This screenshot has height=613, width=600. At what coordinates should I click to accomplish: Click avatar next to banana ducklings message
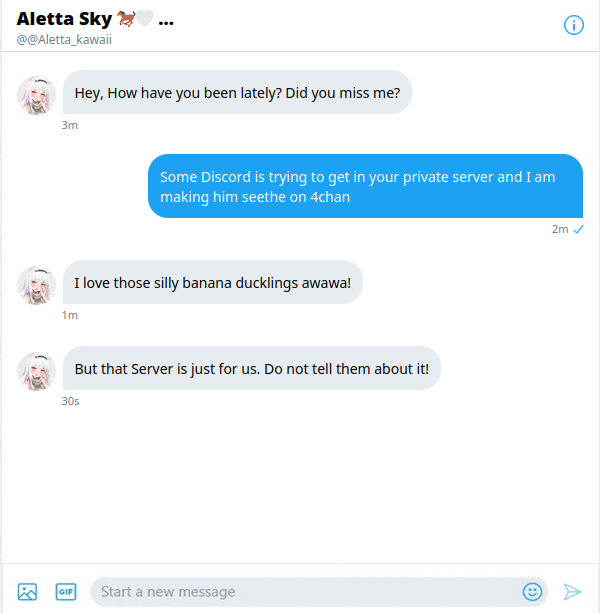pos(36,284)
